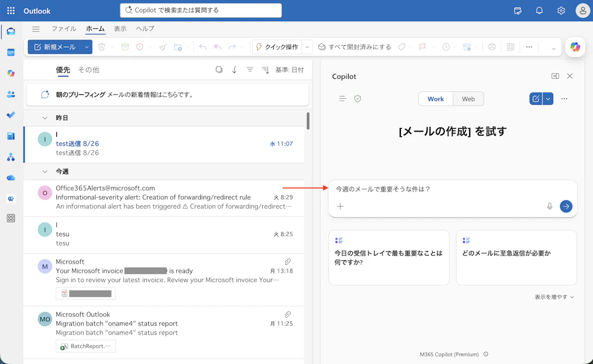Open the Microsoft invoice email
This screenshot has width=593, height=364.
(x=164, y=280)
